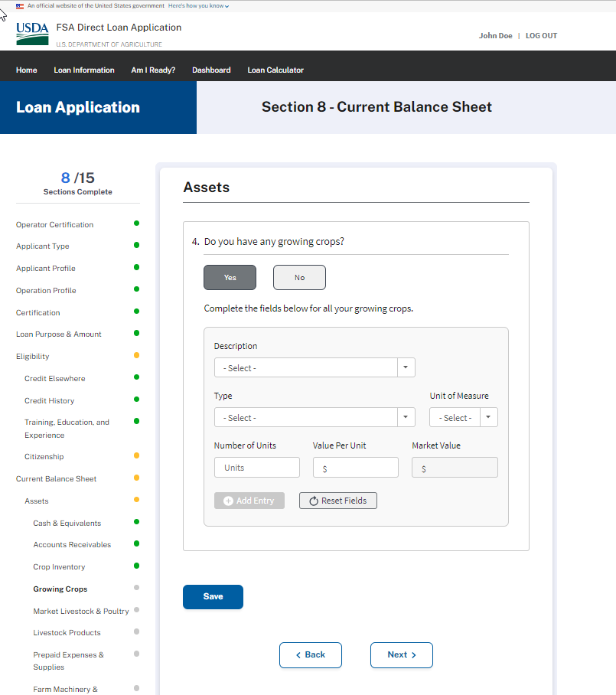Open Eligibility section
The image size is (616, 695).
(x=33, y=357)
